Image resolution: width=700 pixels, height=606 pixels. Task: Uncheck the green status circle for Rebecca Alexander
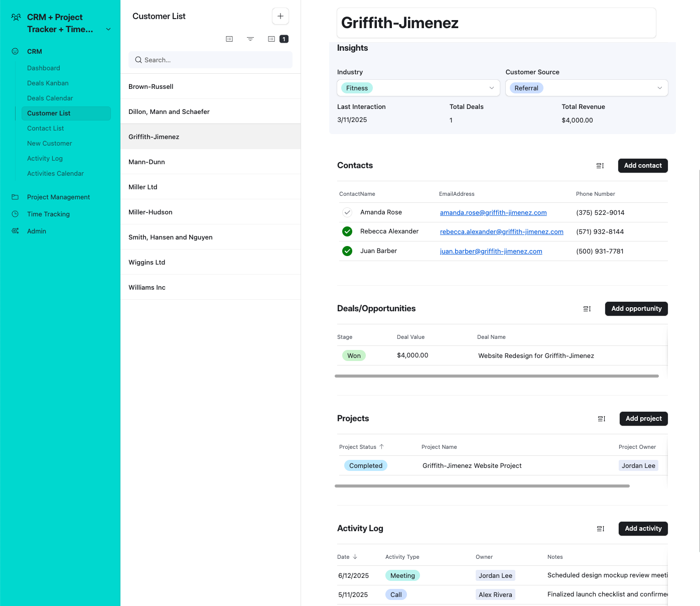[347, 231]
